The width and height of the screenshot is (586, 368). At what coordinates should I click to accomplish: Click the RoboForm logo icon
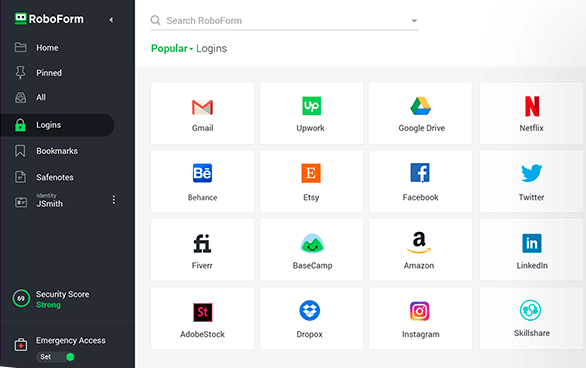tap(21, 18)
